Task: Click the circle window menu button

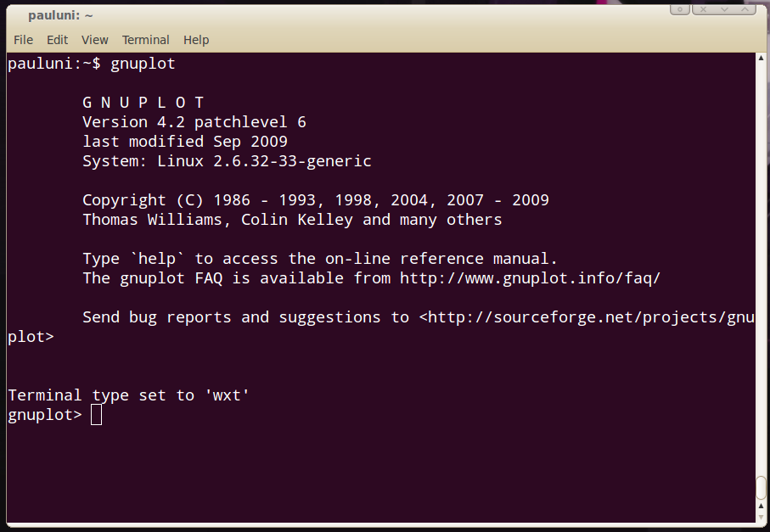Action: coord(680,9)
